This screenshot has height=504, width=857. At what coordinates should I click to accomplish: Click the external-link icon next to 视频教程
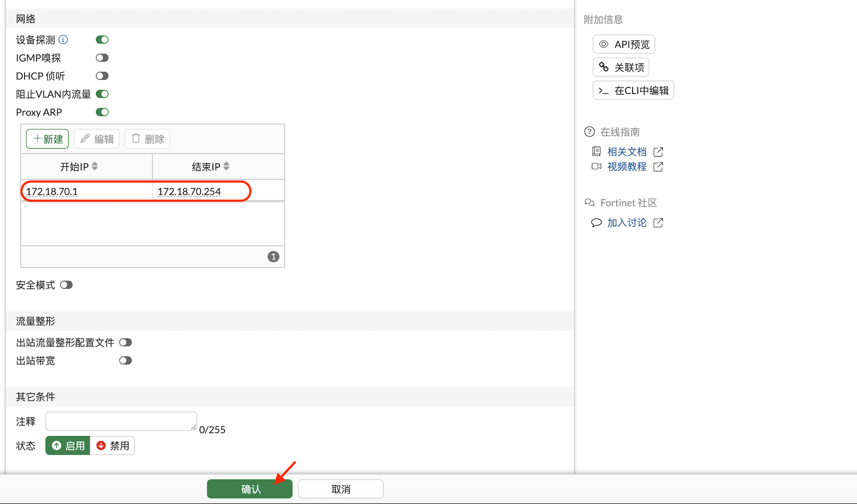pyautogui.click(x=658, y=166)
